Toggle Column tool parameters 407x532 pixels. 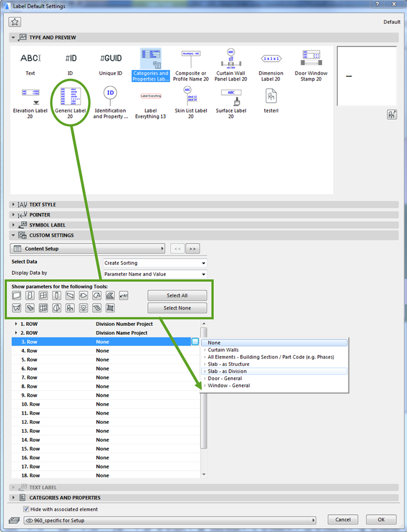click(57, 295)
